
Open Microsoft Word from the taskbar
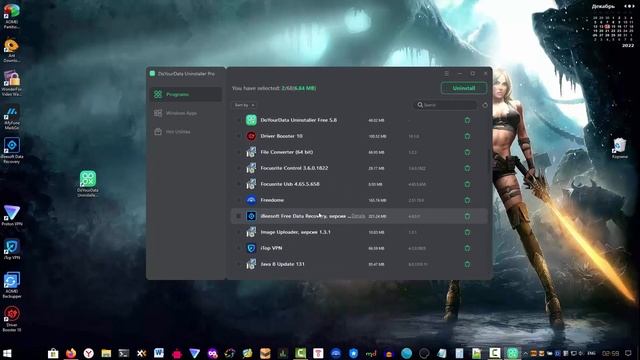tap(159, 353)
